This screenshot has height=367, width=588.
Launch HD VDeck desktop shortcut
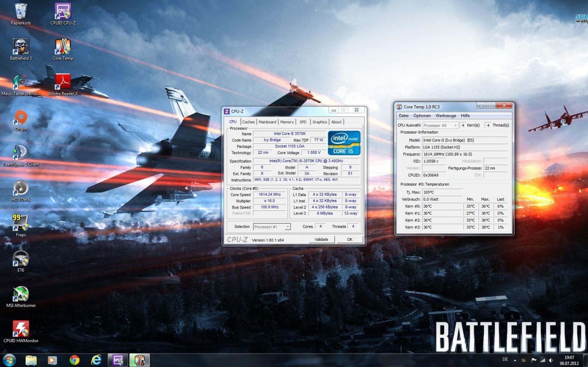(x=21, y=191)
